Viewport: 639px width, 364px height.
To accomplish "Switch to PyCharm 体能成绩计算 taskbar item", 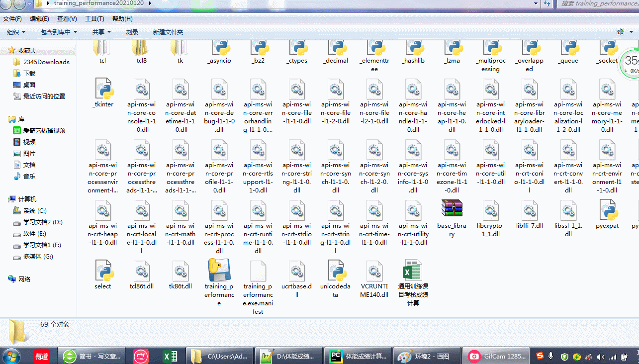I will [x=358, y=356].
